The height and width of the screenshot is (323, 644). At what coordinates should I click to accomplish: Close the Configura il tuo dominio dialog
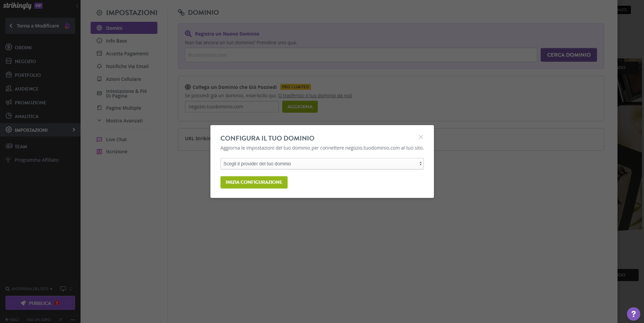tap(421, 137)
